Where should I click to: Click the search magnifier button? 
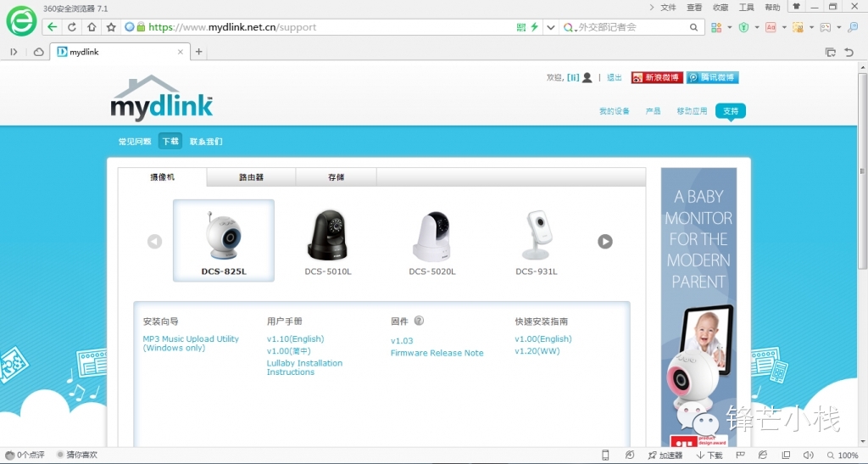pos(693,26)
